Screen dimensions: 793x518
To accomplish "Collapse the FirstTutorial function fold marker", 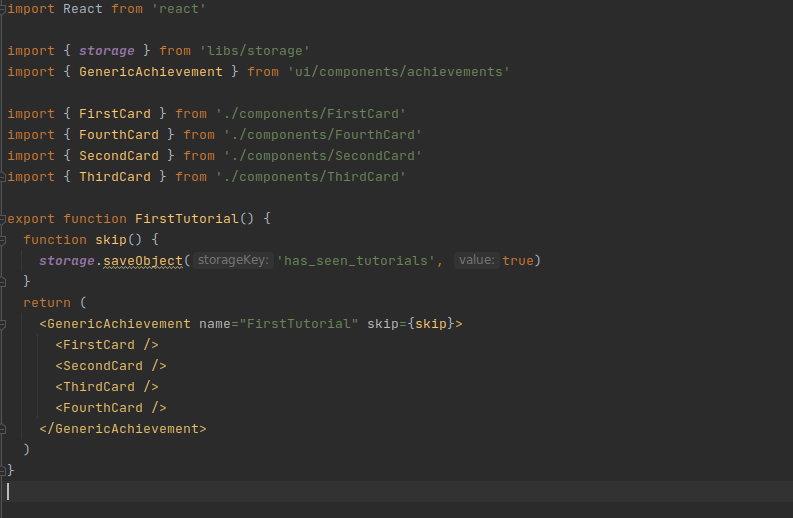I will tap(3, 219).
